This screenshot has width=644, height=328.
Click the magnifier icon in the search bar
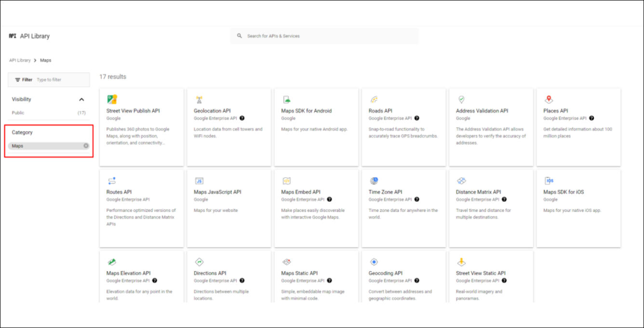pos(239,36)
